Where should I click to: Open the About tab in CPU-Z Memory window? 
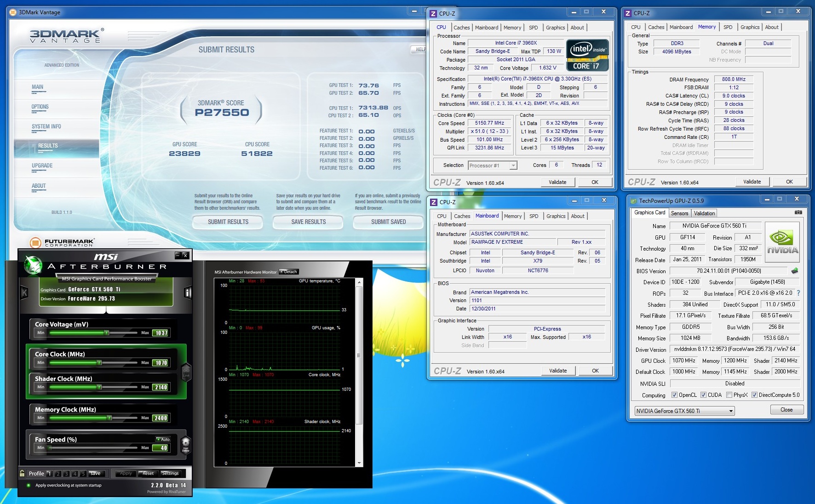tap(771, 27)
